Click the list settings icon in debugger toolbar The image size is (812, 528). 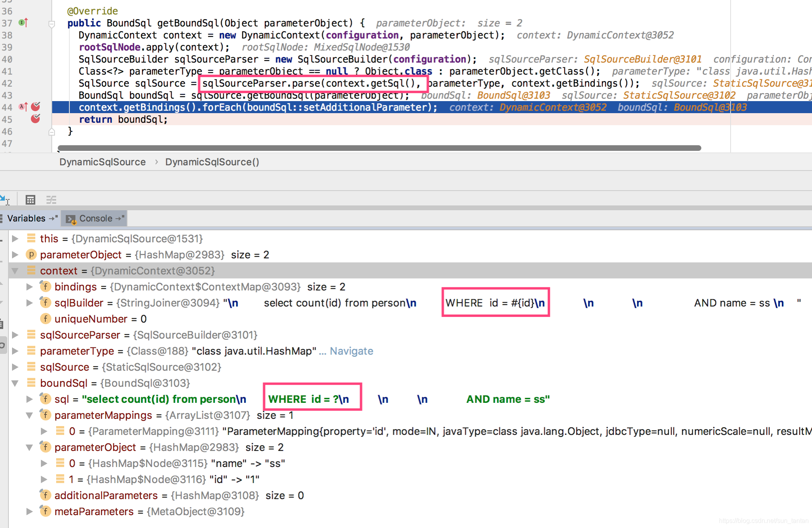[x=51, y=199]
